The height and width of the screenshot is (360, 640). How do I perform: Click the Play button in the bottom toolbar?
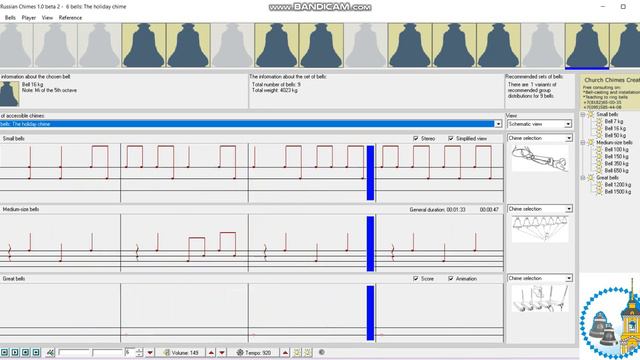[15, 352]
